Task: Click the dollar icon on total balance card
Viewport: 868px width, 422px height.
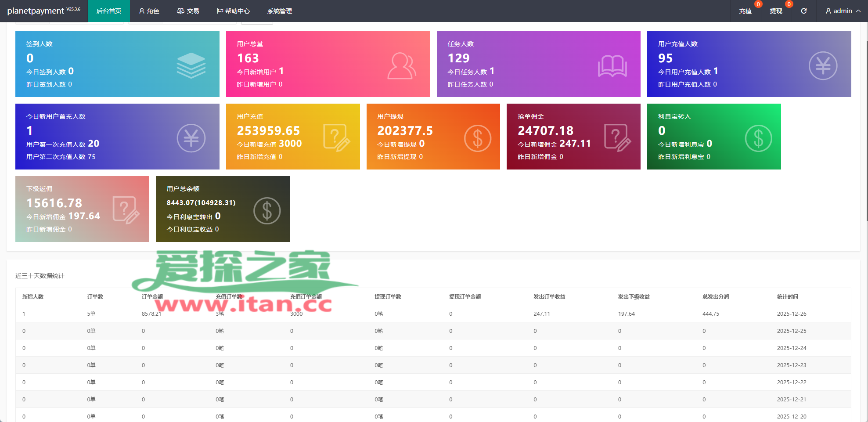Action: 267,211
